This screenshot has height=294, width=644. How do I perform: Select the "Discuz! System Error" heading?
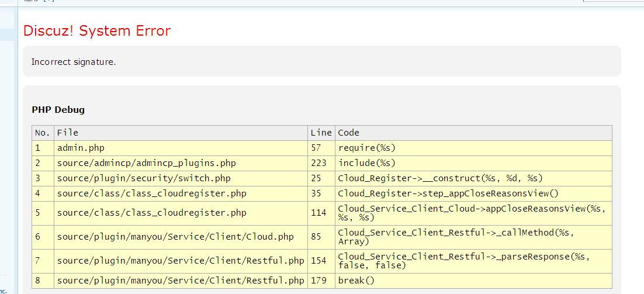click(97, 30)
